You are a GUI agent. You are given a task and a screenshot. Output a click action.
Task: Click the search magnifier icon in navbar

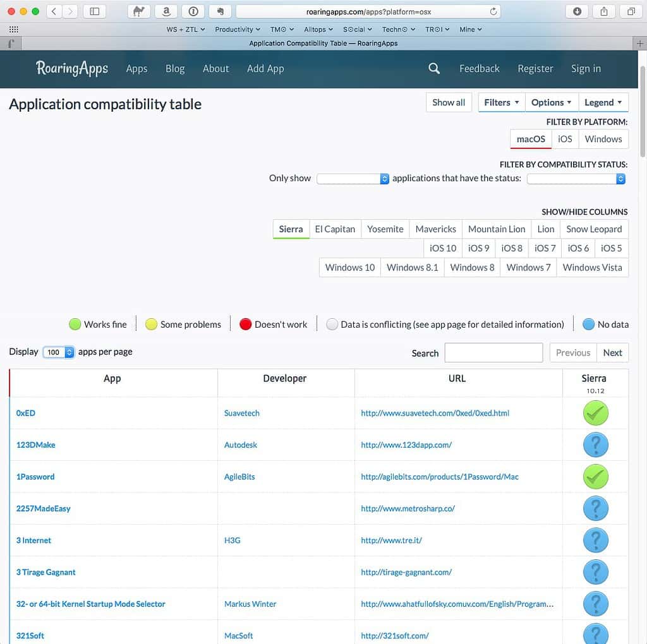[434, 69]
